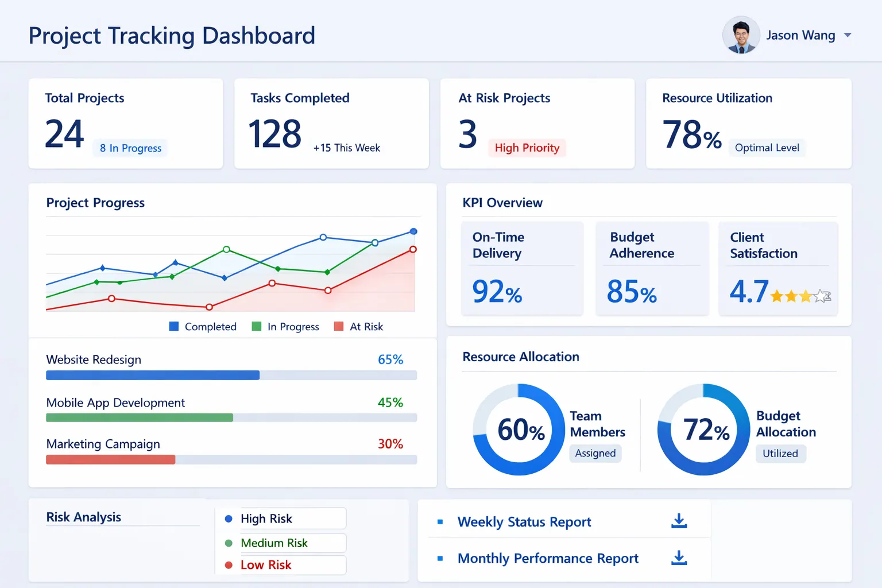Click the 8 In Progress badge
The height and width of the screenshot is (588, 882).
130,148
